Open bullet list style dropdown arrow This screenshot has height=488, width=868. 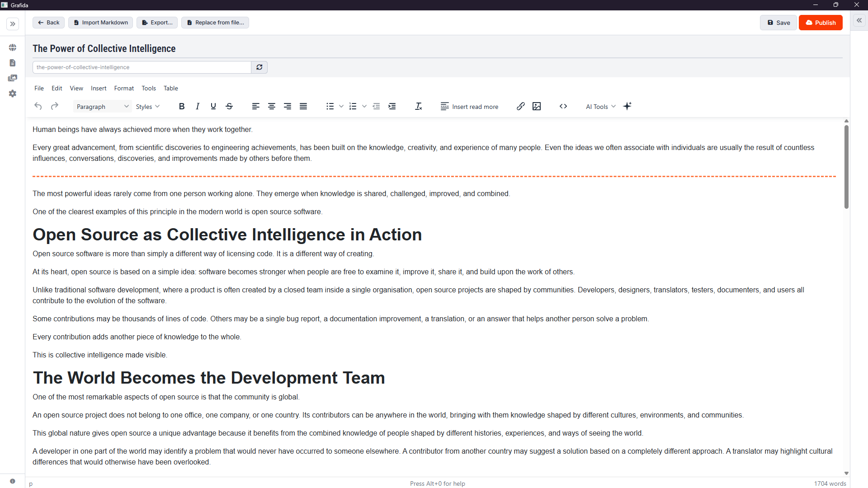(341, 106)
